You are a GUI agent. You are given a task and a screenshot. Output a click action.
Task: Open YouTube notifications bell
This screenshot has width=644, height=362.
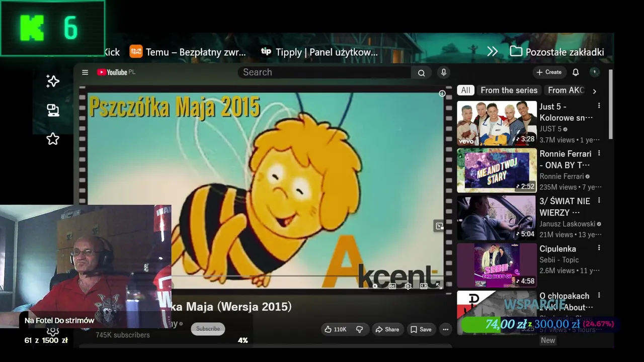pos(576,72)
